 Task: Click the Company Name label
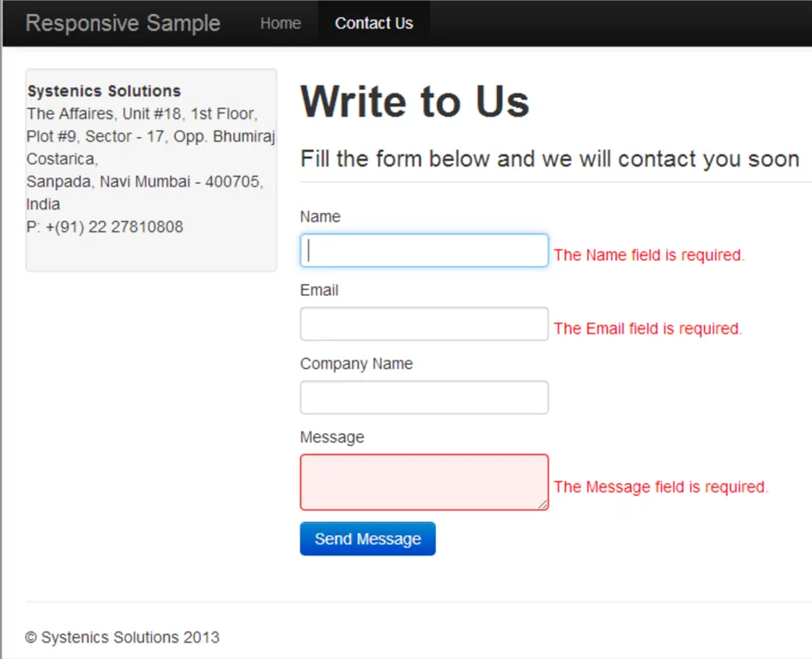(x=356, y=364)
